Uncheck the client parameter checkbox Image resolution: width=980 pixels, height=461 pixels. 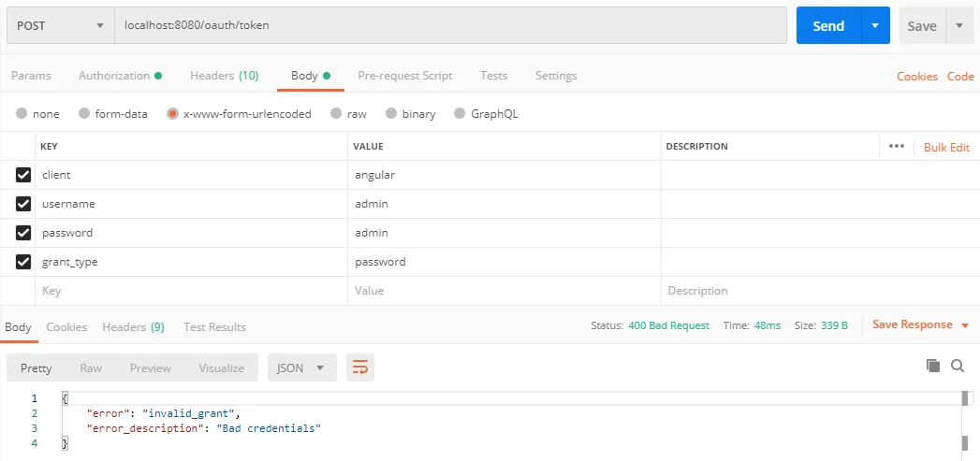coord(23,175)
